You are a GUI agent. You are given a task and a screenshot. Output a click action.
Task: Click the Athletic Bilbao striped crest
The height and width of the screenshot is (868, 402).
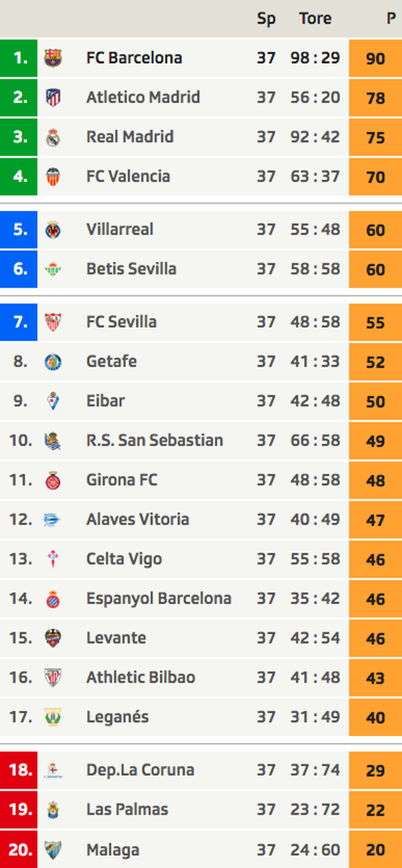pyautogui.click(x=52, y=677)
